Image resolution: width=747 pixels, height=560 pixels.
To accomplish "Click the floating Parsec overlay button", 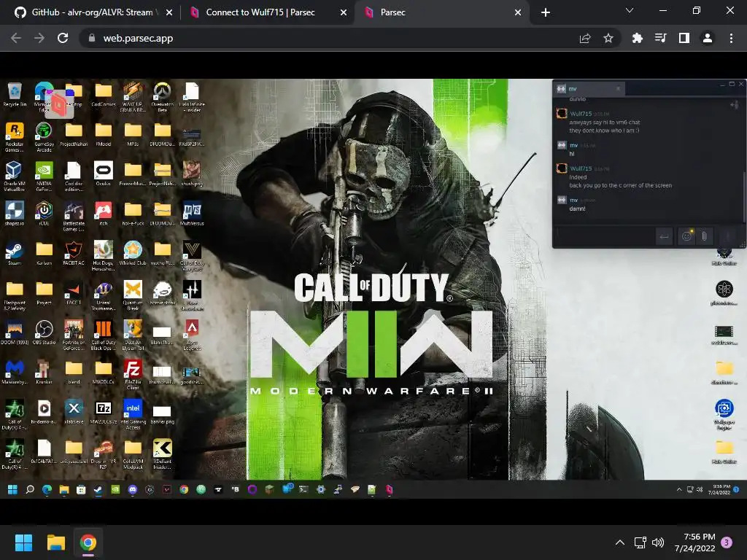I will [x=59, y=104].
